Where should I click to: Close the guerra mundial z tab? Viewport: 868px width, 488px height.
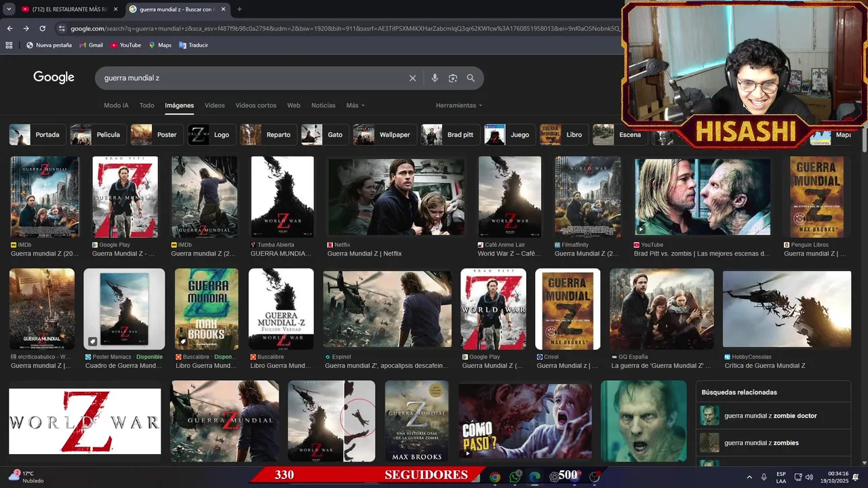(223, 9)
